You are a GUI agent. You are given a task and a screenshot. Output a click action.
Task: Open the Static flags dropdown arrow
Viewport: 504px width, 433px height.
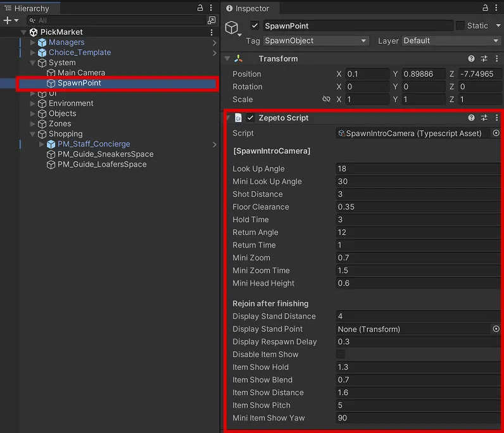pyautogui.click(x=498, y=25)
